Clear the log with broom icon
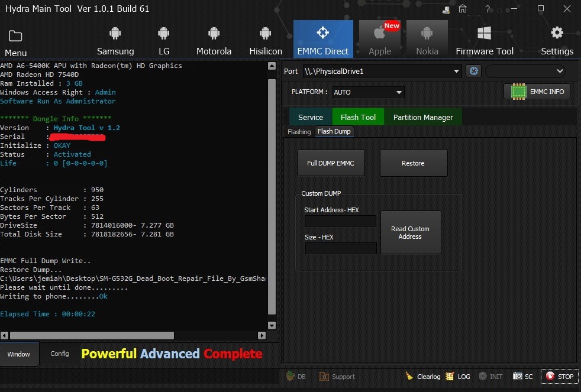Image resolution: width=581 pixels, height=392 pixels. point(423,376)
